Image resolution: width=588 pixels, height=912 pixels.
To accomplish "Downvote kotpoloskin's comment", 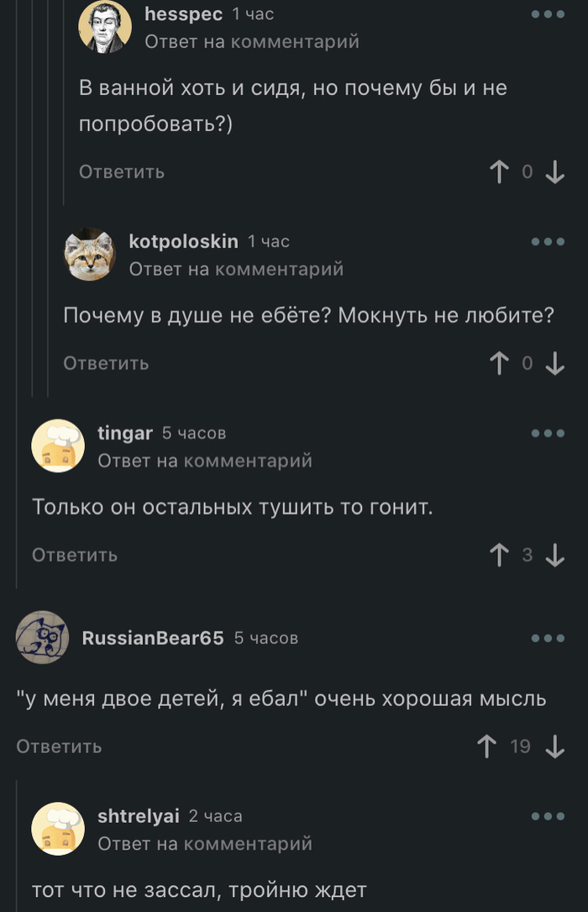I will click(x=554, y=363).
